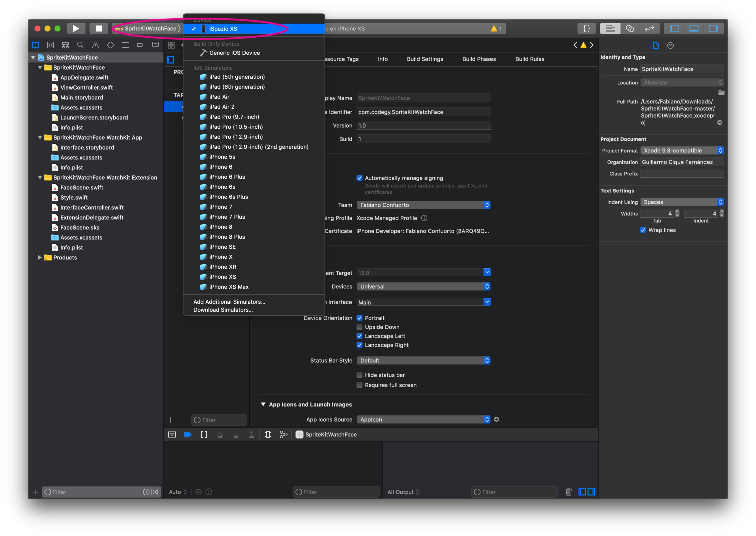Toggle the Navigator panel visibility
756x536 pixels.
tap(674, 28)
